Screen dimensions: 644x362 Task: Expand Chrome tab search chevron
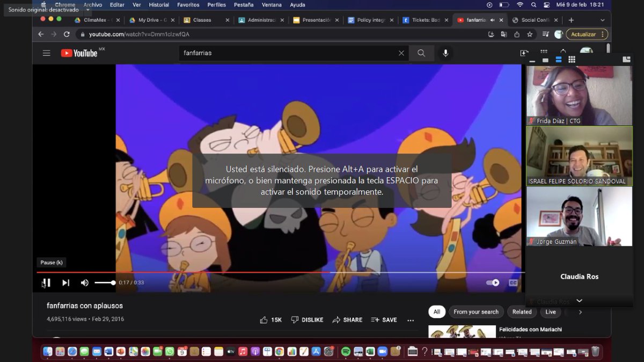point(602,20)
